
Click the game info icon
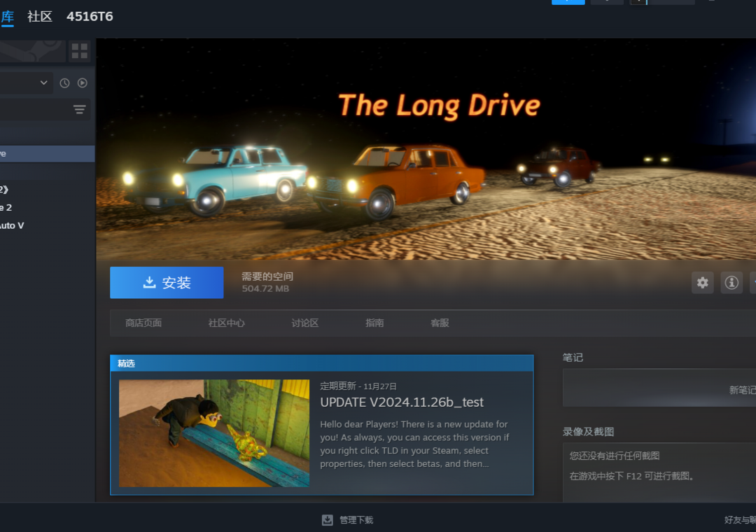point(731,283)
